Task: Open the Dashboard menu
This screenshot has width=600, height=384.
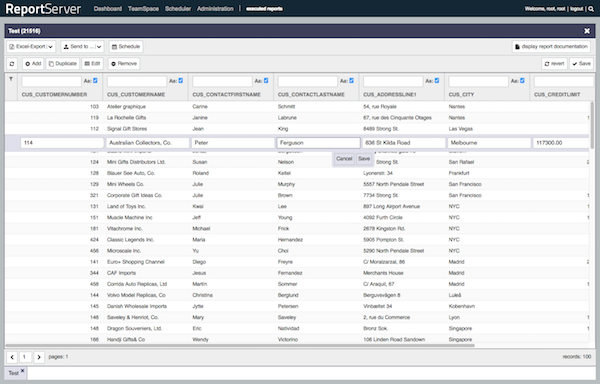Action: [x=108, y=9]
